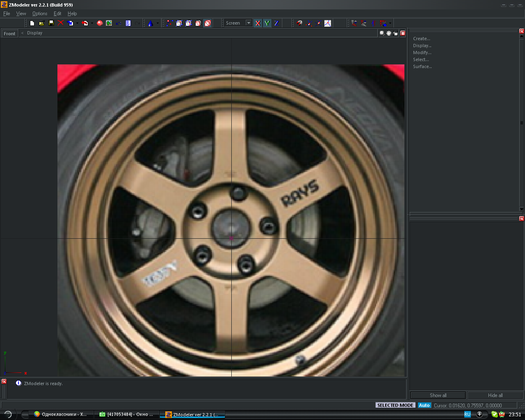Toggle the X axis constraint
Screen dimensions: 525x420
point(258,23)
